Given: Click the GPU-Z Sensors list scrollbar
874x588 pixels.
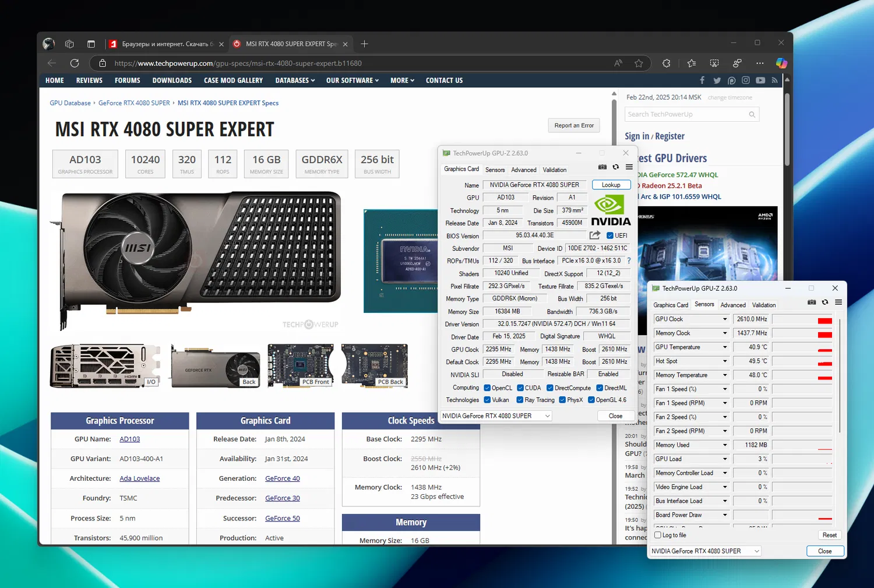Looking at the screenshot, I should point(840,375).
